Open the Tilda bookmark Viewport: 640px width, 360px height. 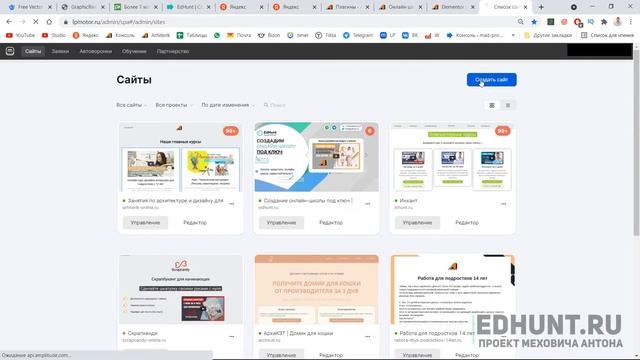pyautogui.click(x=326, y=36)
